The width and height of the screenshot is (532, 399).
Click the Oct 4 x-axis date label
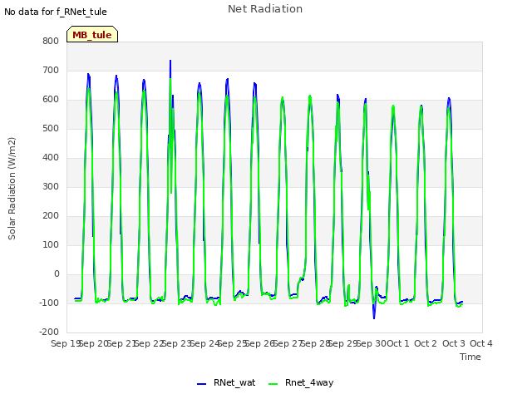tap(481, 343)
